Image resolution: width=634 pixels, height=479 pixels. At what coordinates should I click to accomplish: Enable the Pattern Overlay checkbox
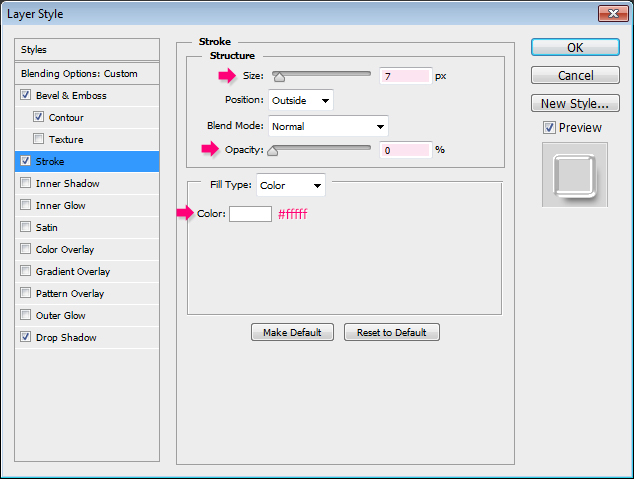tap(25, 293)
